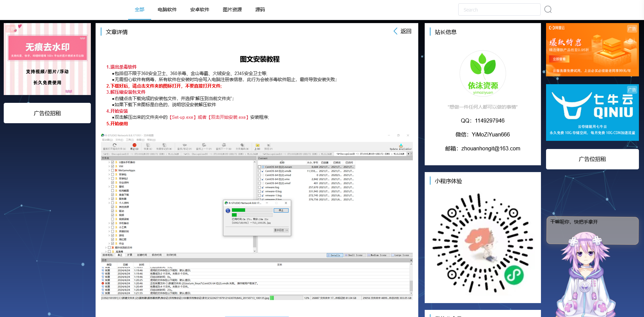The image size is (644, 317).
Task: Click the Update Available download icon
Action: point(401,146)
